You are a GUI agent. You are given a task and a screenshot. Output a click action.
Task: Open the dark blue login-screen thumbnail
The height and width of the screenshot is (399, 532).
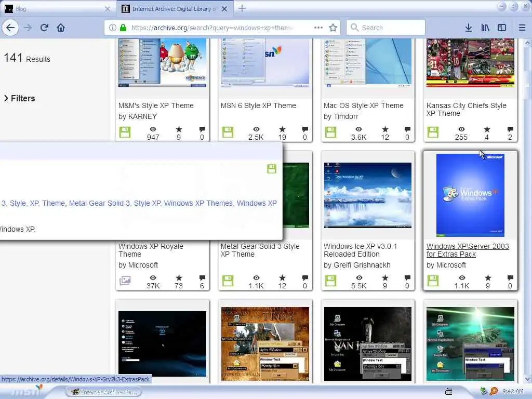162,344
